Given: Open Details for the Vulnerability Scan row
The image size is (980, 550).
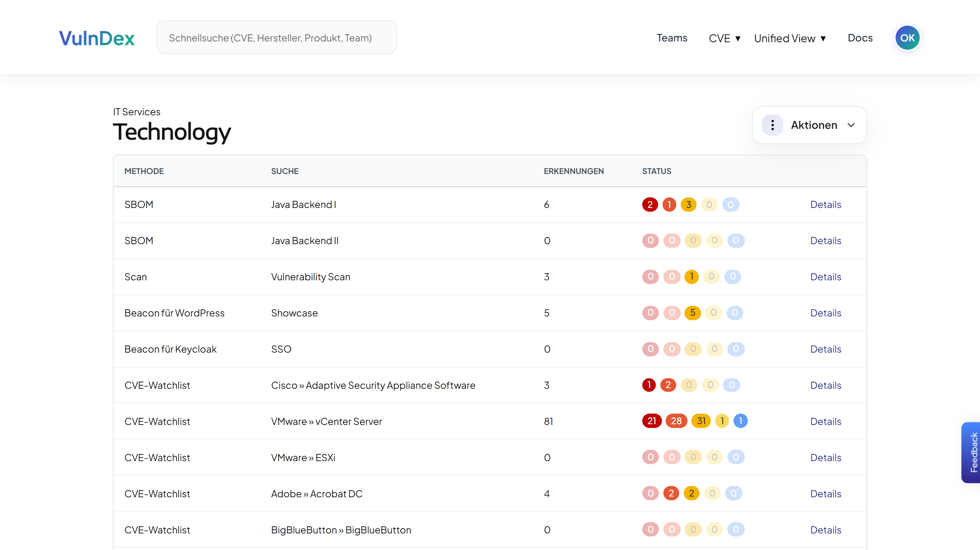Looking at the screenshot, I should point(825,277).
